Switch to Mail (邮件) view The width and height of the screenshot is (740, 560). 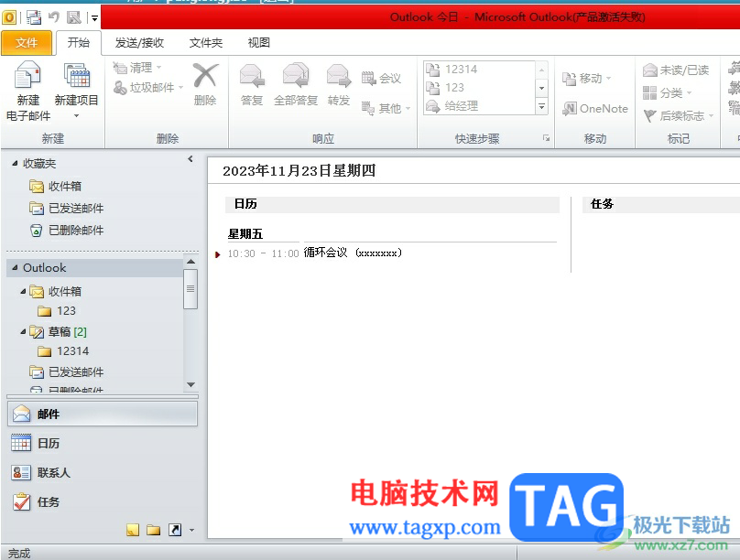click(103, 414)
